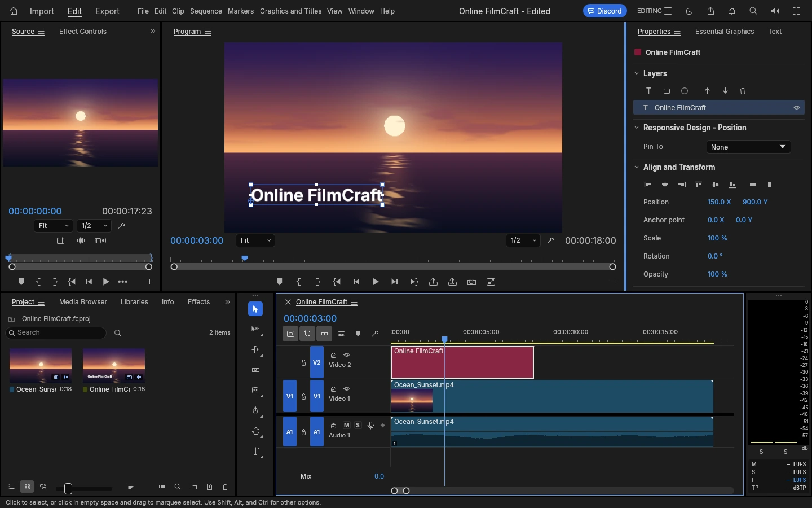Move layer up in Layers list
The image size is (812, 508).
tap(708, 91)
